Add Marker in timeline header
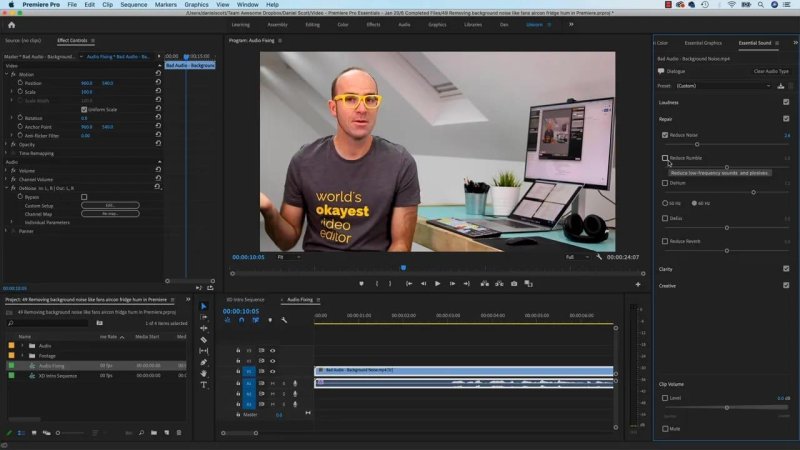The height and width of the screenshot is (450, 800). 270,320
